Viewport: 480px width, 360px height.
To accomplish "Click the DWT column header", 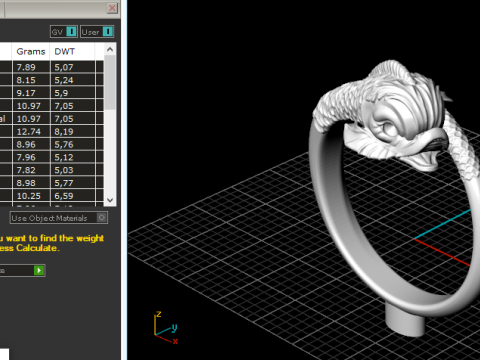I will point(72,52).
